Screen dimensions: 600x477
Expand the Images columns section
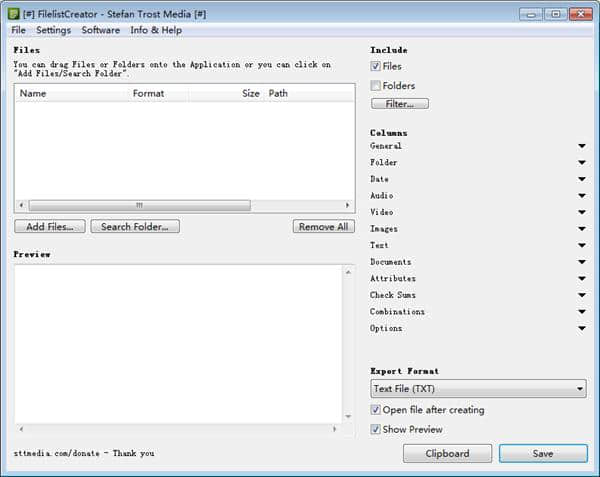(x=581, y=229)
